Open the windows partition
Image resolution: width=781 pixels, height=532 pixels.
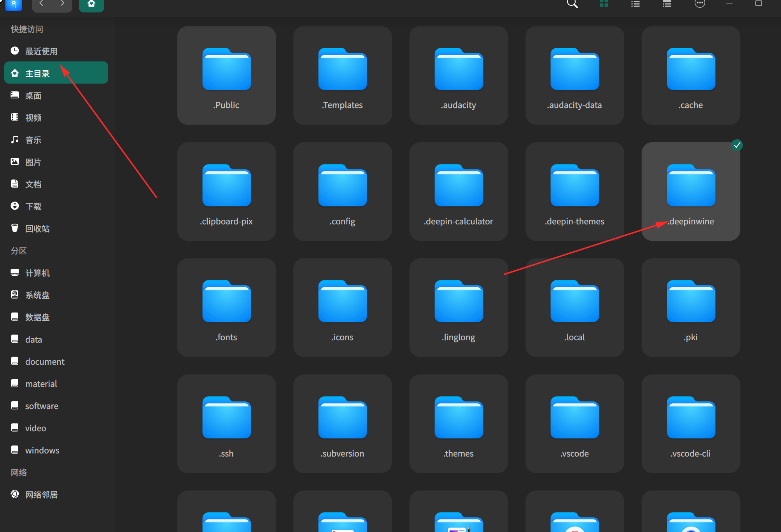click(42, 450)
